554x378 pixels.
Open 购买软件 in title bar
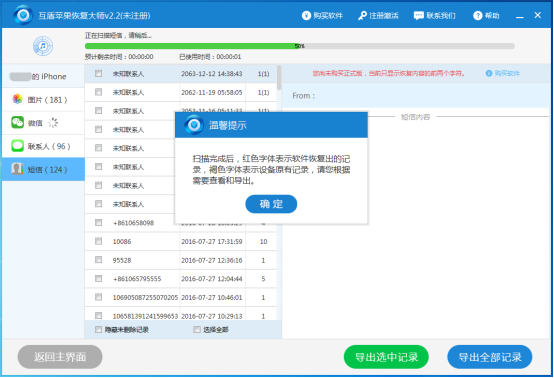[x=322, y=16]
